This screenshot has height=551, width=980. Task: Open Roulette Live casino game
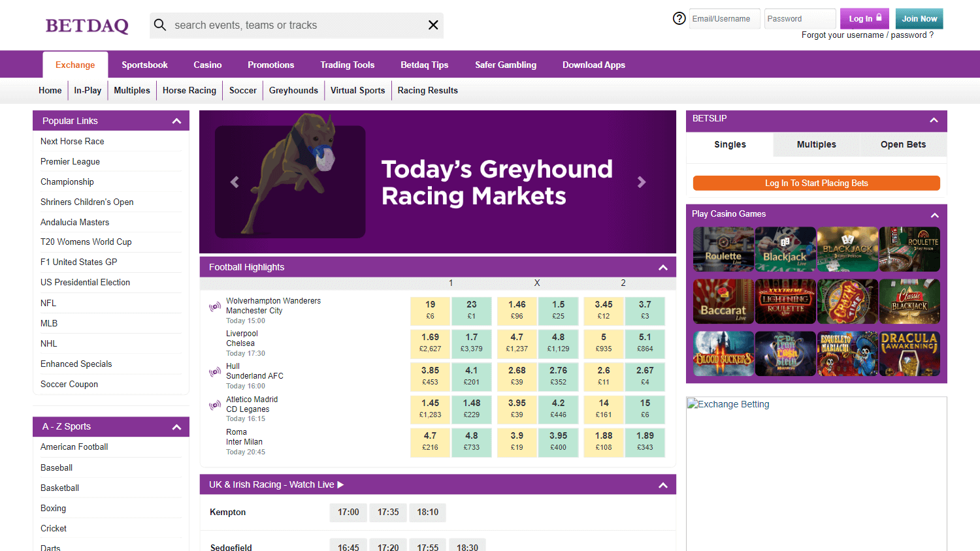point(723,249)
